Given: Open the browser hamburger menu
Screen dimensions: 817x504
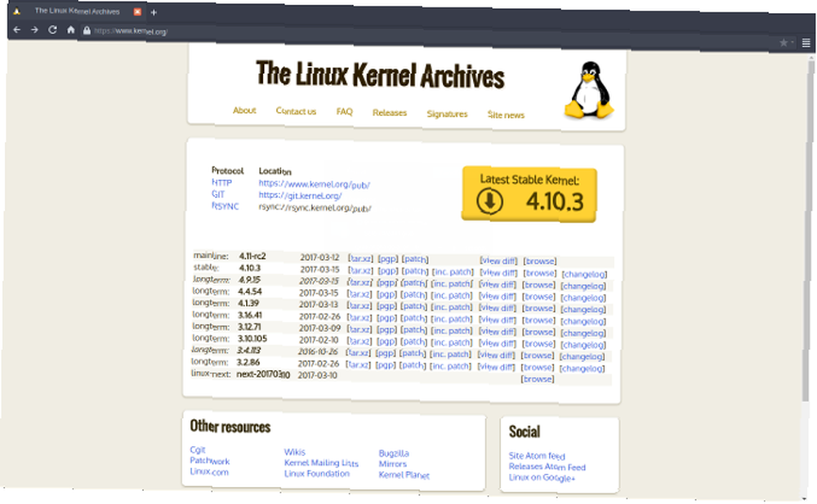Looking at the screenshot, I should (x=806, y=43).
